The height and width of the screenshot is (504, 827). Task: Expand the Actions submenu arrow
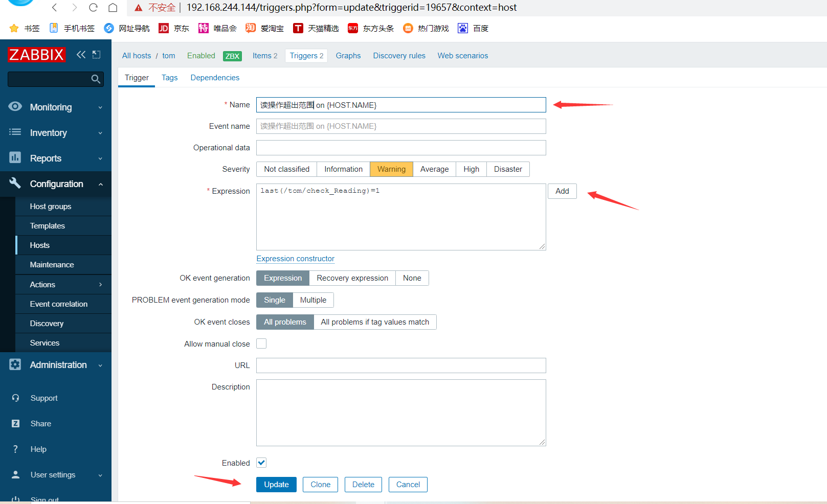click(x=100, y=285)
